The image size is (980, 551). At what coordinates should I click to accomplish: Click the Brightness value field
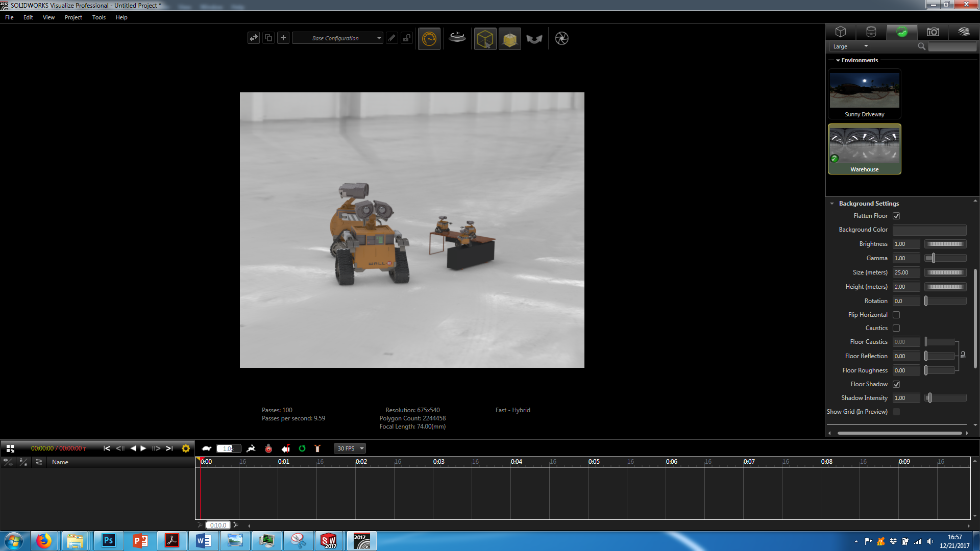coord(906,244)
